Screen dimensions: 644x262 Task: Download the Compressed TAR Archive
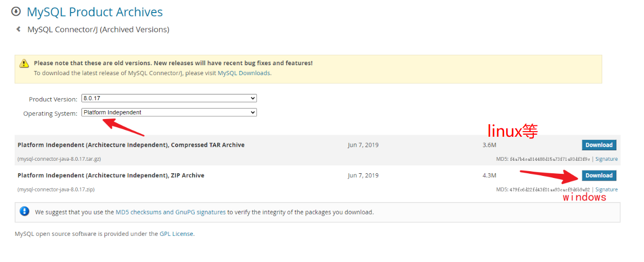599,145
